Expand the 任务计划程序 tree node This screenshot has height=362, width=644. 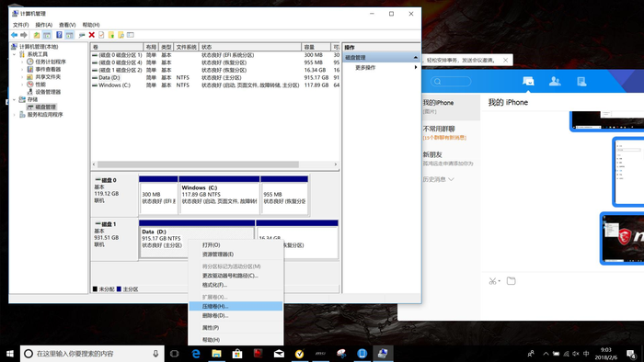[x=22, y=62]
